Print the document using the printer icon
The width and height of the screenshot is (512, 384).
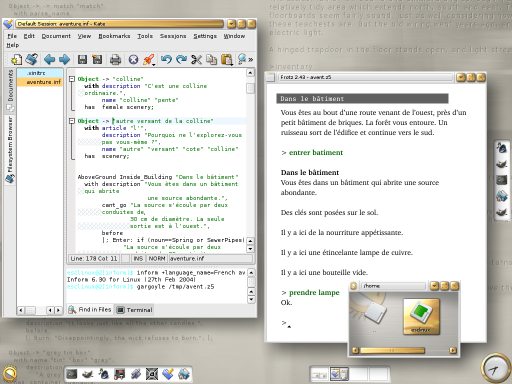115,60
